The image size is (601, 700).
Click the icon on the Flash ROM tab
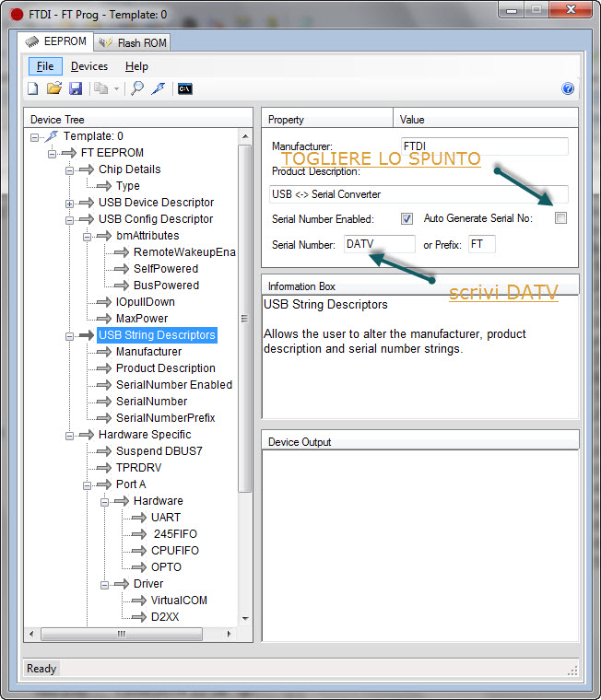[105, 43]
